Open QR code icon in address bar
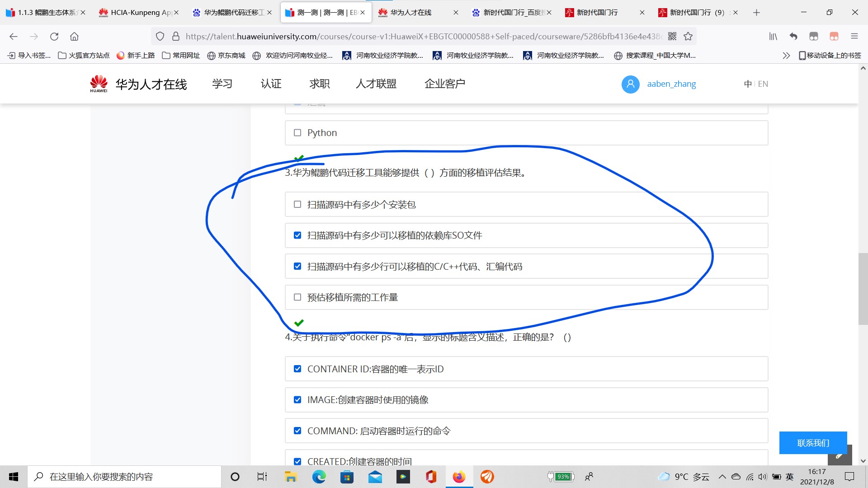This screenshot has height=488, width=868. [x=672, y=37]
